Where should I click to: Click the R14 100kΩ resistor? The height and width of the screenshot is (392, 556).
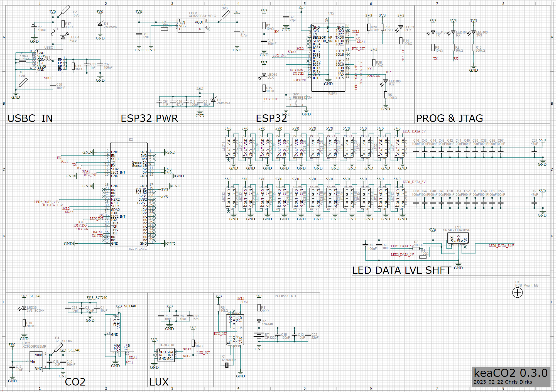click(401, 41)
